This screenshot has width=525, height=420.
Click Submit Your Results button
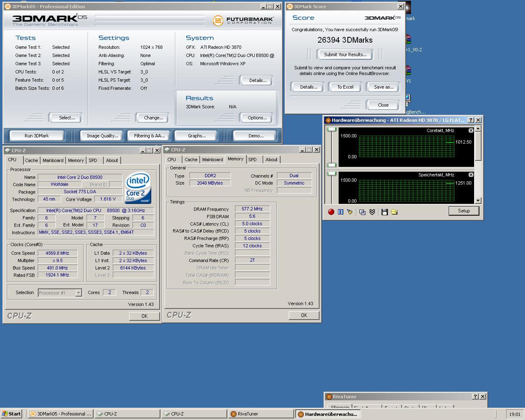click(345, 55)
